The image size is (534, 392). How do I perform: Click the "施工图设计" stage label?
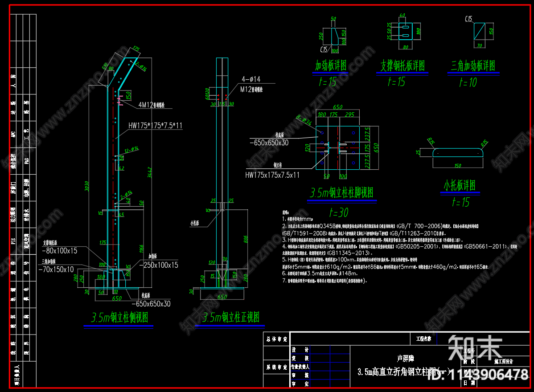503,361
